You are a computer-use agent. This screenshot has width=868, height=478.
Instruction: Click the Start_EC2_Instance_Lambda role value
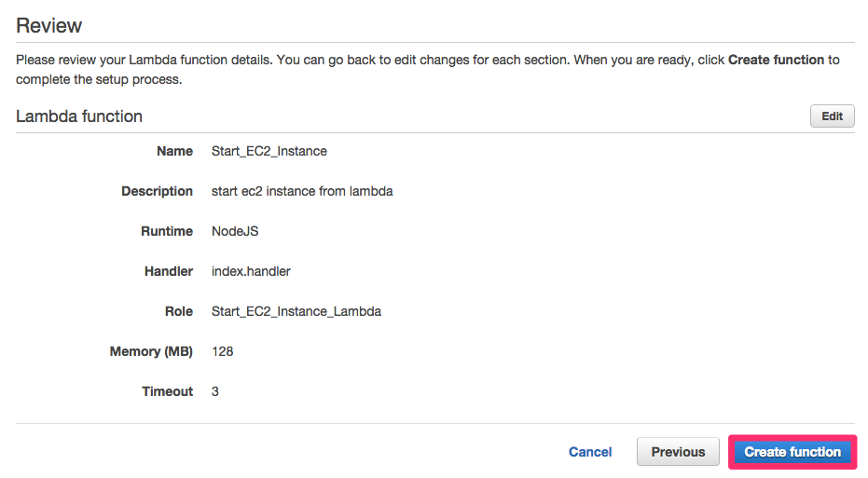pos(296,311)
